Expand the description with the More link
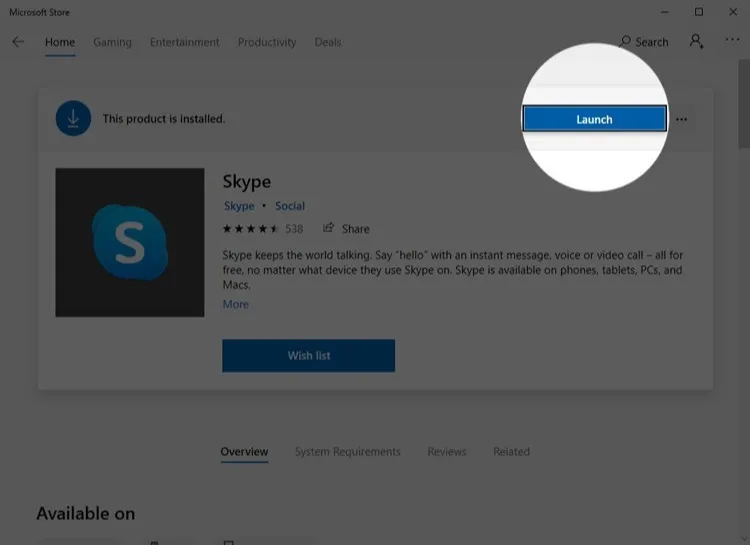750x545 pixels. pyautogui.click(x=236, y=304)
